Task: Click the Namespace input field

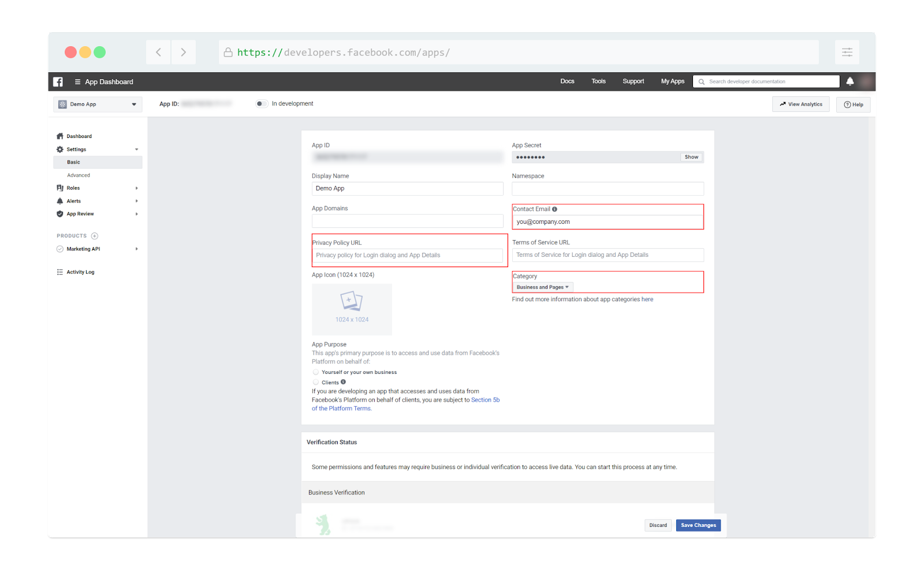Action: [608, 189]
